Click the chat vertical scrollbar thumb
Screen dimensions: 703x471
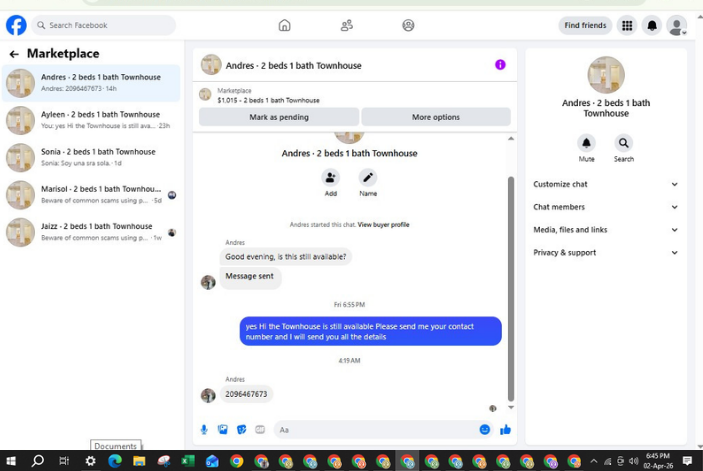click(x=511, y=289)
